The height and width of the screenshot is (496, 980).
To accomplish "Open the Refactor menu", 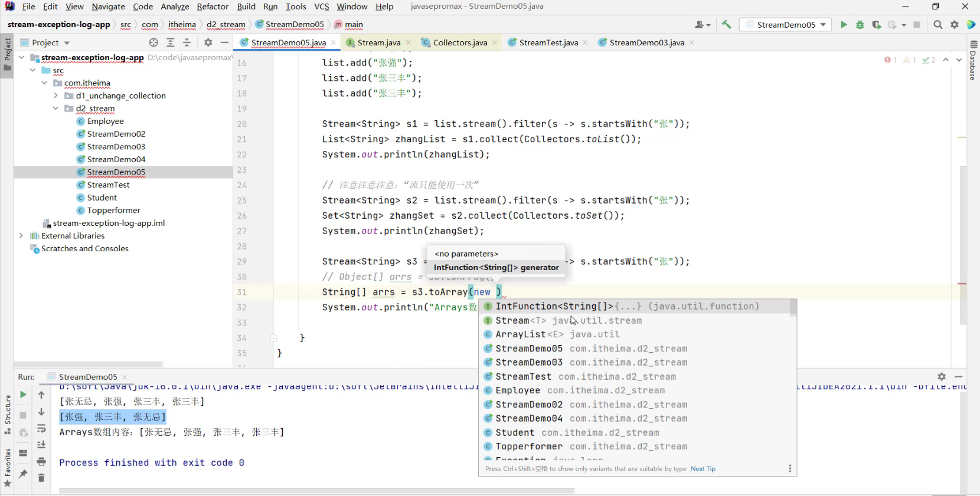I will click(x=213, y=6).
